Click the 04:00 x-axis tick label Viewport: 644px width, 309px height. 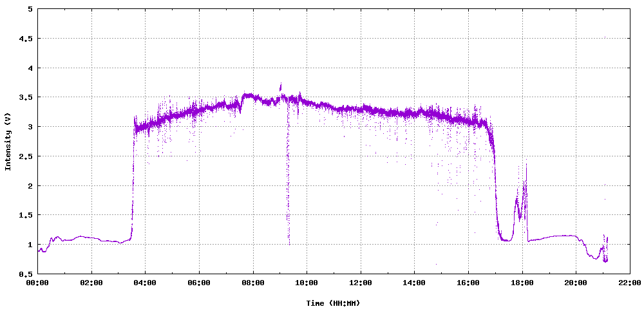[x=146, y=283]
